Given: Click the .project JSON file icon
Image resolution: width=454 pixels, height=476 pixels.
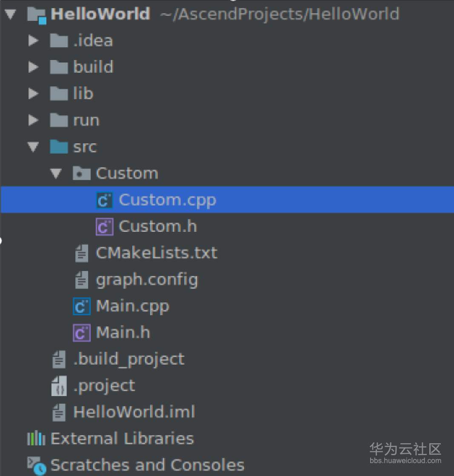Looking at the screenshot, I should (59, 386).
